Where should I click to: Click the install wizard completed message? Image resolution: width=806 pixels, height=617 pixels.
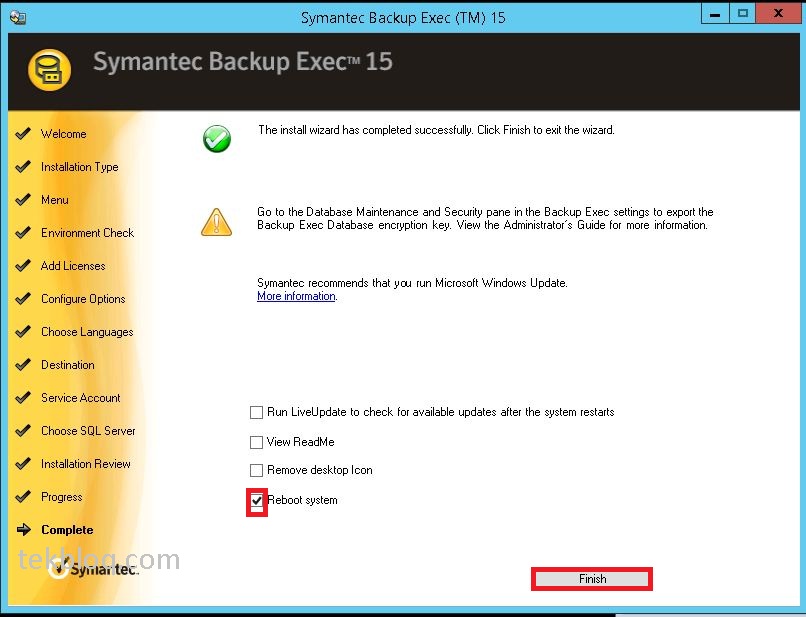point(436,130)
